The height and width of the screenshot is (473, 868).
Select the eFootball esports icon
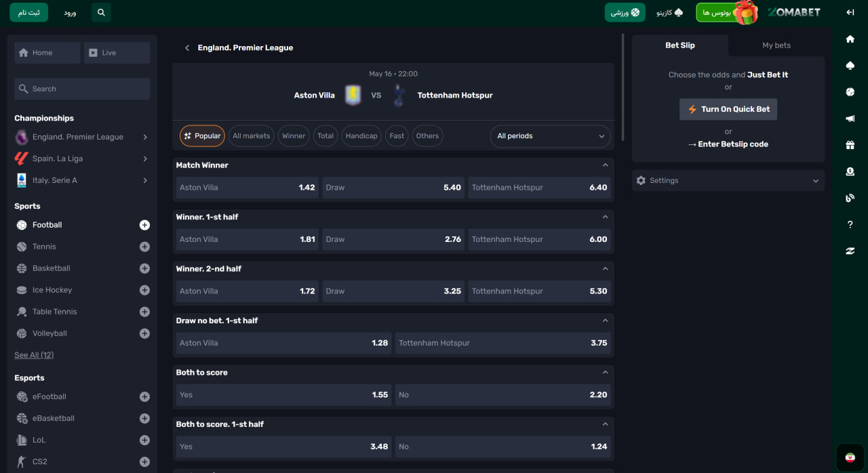coord(21,396)
